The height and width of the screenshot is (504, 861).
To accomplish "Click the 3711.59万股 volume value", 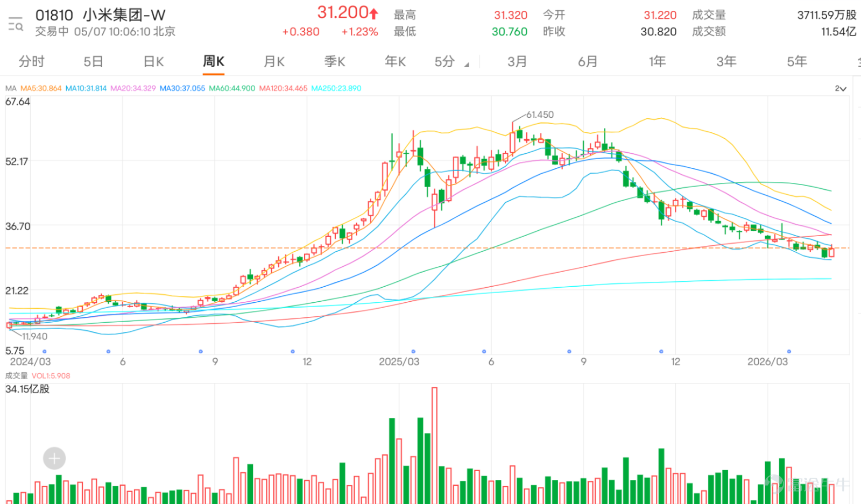I will pos(827,15).
